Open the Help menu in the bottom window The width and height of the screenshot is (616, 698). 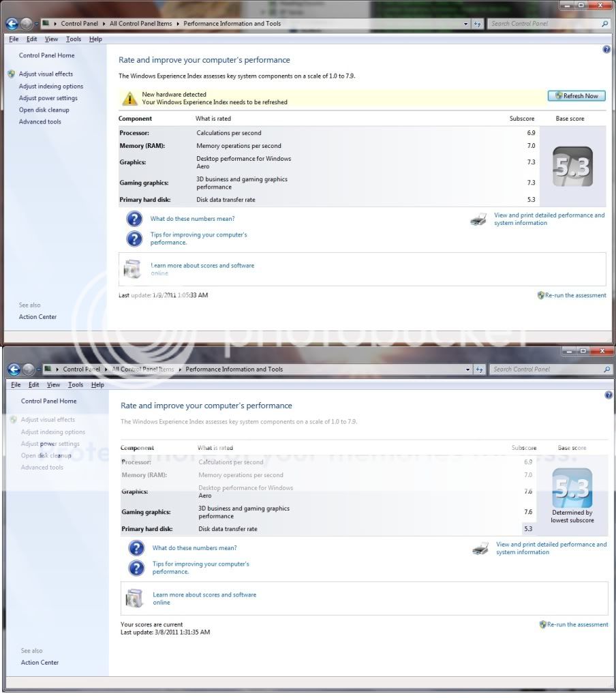pyautogui.click(x=98, y=384)
